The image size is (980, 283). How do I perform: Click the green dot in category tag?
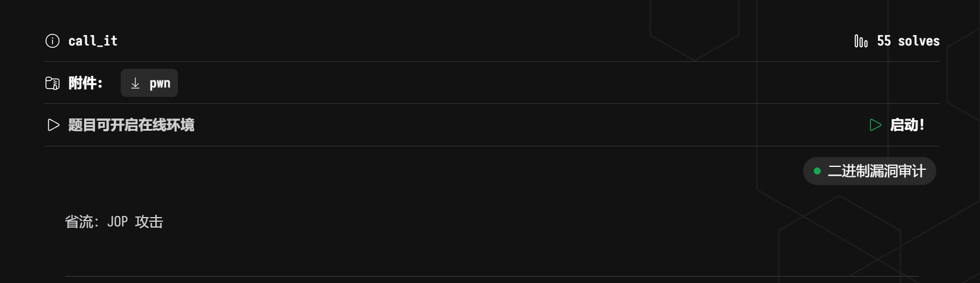[817, 171]
